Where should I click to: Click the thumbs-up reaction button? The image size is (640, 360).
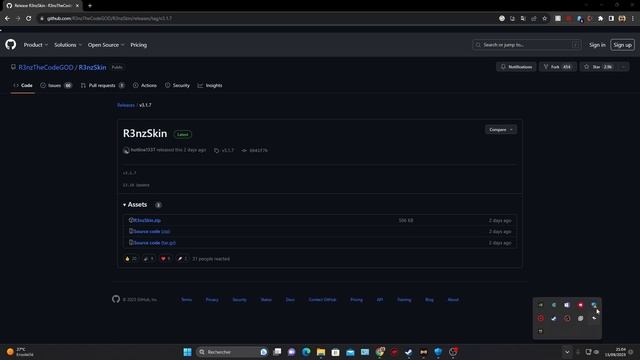click(131, 259)
